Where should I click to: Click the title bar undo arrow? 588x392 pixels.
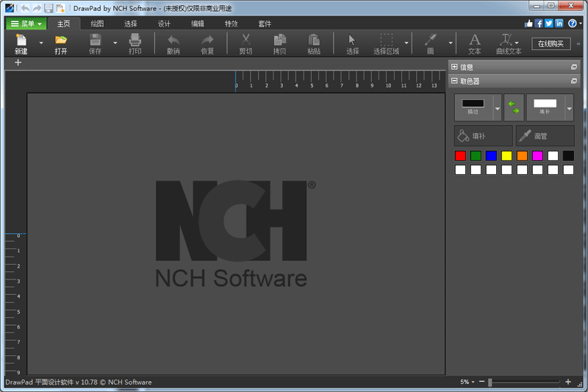(25, 8)
